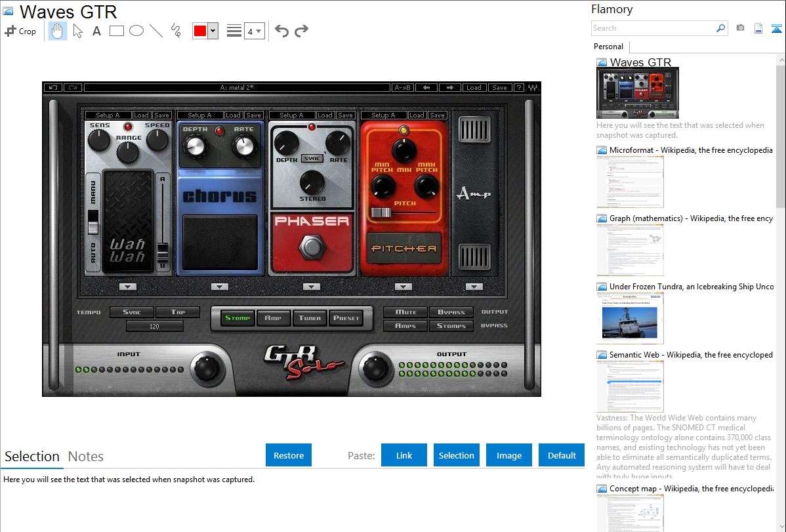Open stomp selector arrow under Phaser
This screenshot has height=532, width=786.
[x=311, y=287]
